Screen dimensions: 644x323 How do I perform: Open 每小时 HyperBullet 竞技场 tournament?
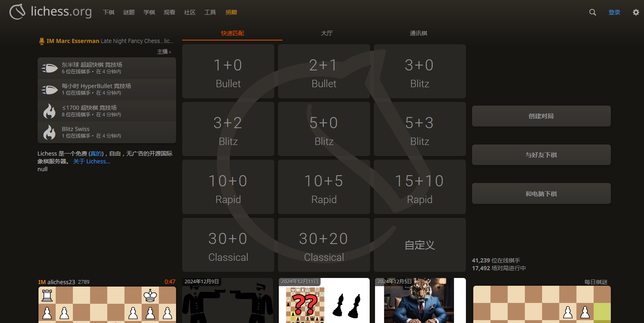click(x=107, y=90)
